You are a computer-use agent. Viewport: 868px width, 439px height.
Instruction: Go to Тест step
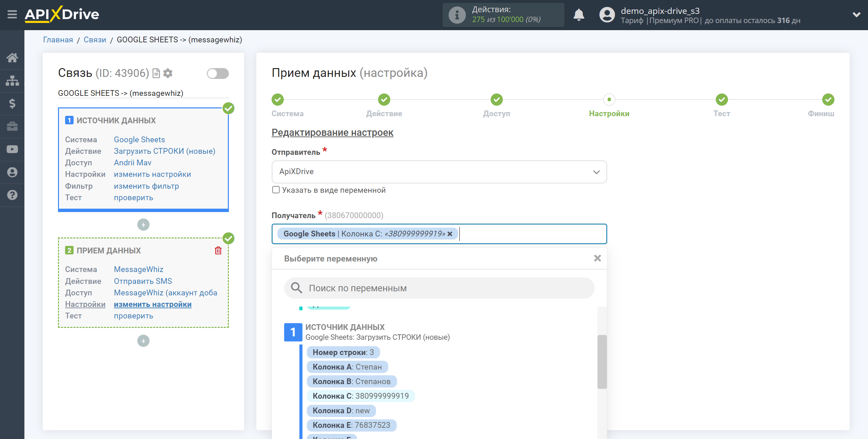pyautogui.click(x=722, y=100)
